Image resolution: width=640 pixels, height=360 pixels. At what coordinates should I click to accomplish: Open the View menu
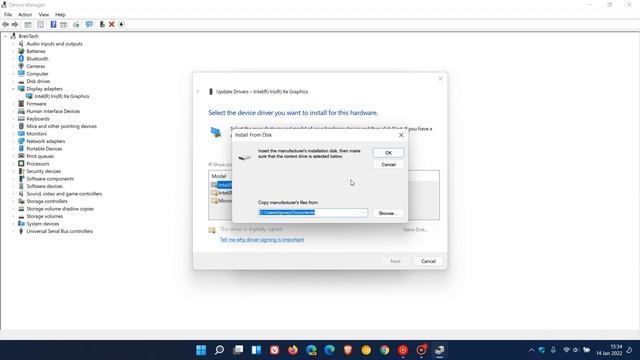click(x=44, y=14)
